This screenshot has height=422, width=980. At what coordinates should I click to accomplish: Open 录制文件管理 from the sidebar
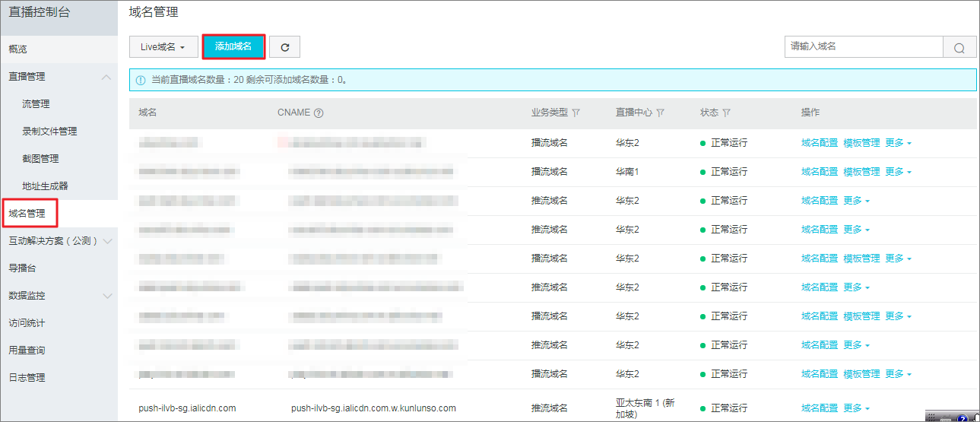click(49, 132)
